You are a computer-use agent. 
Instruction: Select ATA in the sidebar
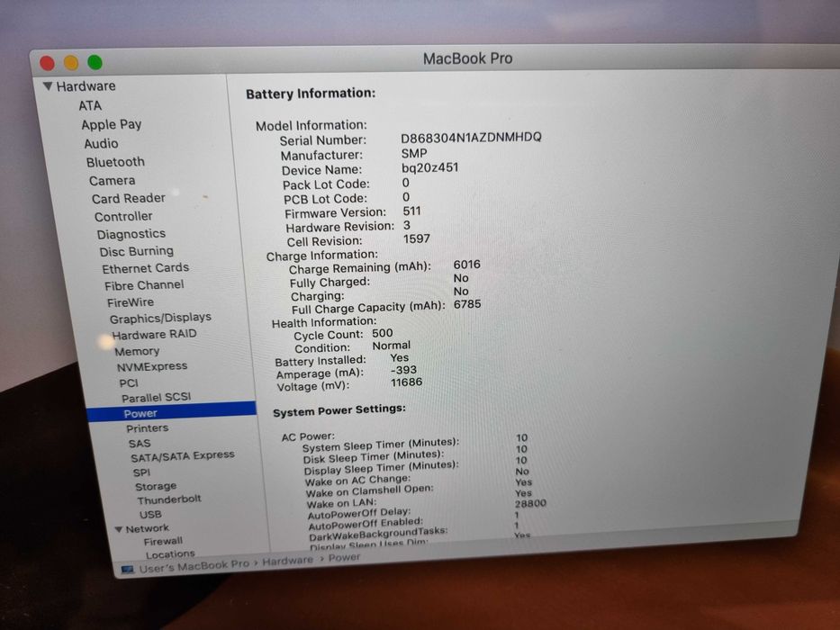click(90, 105)
